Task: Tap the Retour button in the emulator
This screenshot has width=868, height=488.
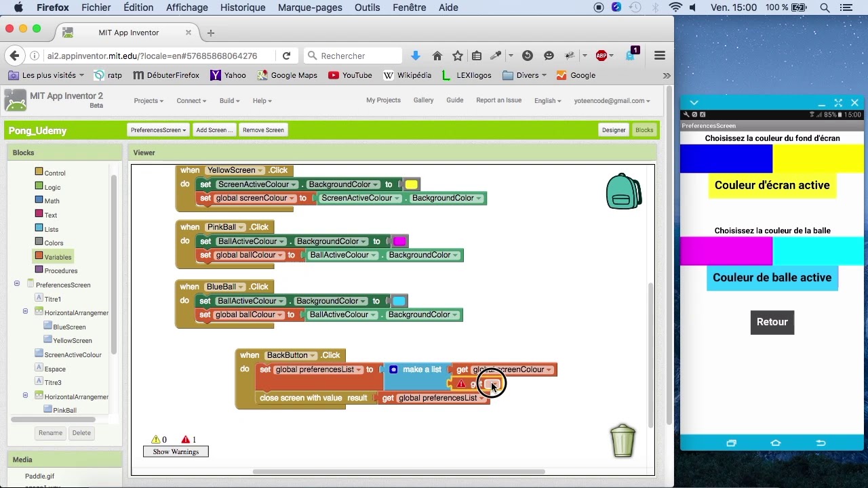Action: (x=772, y=322)
